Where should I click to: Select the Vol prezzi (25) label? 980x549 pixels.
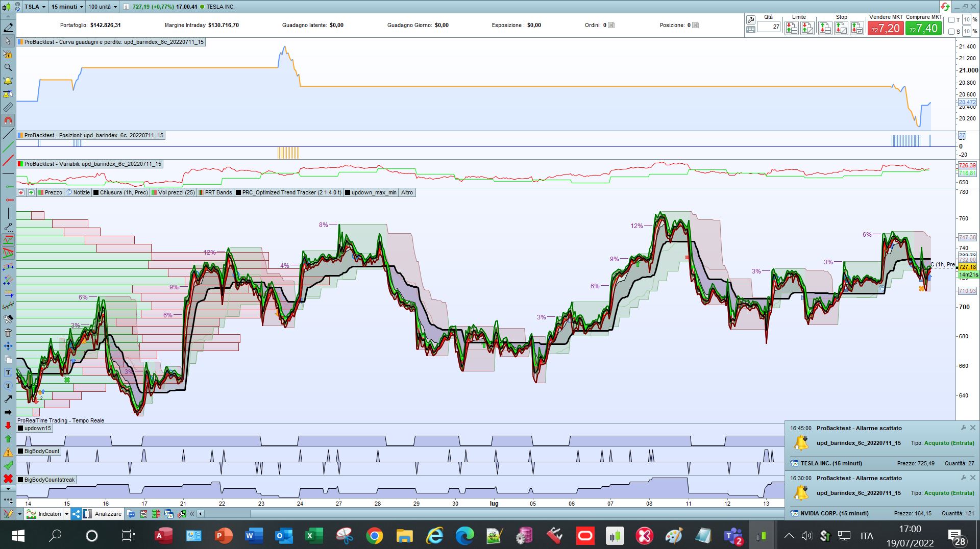(x=173, y=192)
